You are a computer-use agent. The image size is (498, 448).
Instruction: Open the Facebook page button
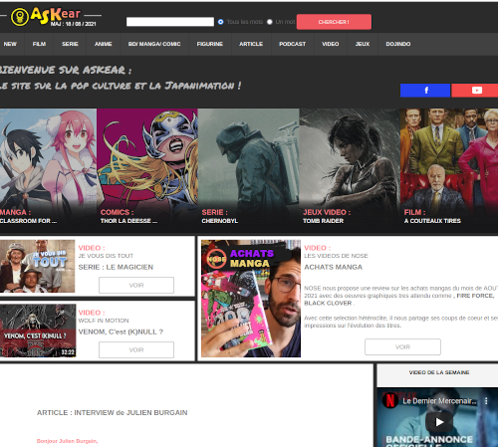click(425, 91)
